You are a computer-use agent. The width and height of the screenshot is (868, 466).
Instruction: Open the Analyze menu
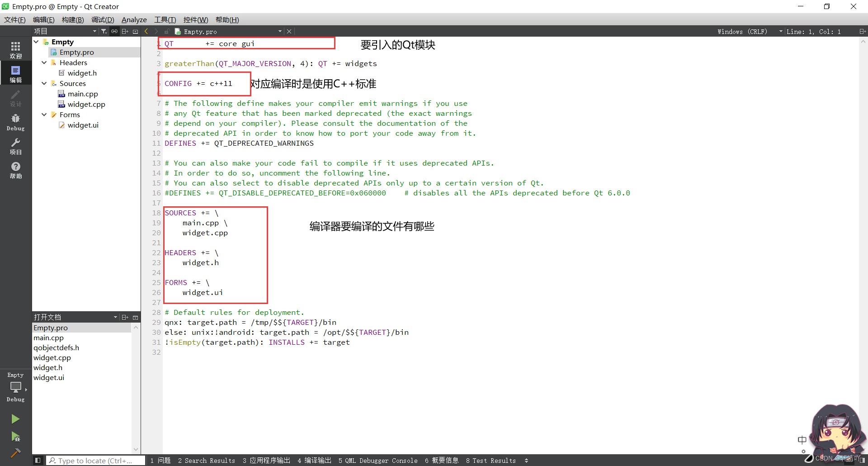pyautogui.click(x=134, y=19)
